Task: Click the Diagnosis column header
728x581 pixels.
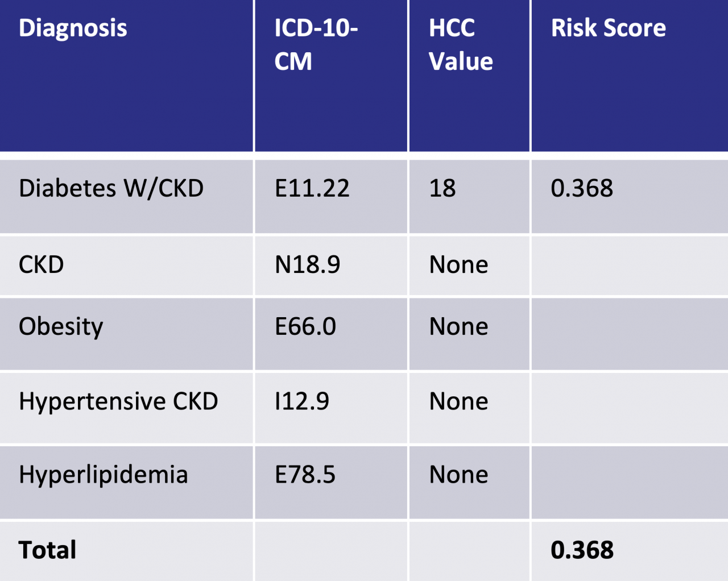Action: pos(73,28)
